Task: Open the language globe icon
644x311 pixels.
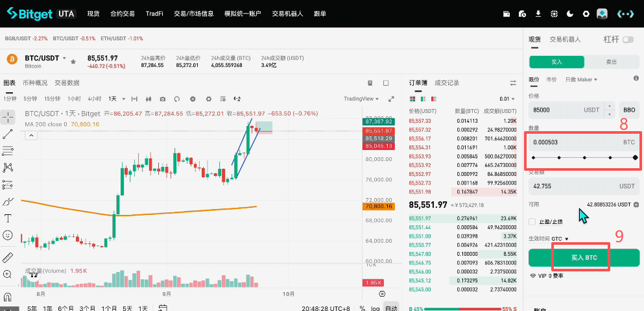Action: [x=554, y=14]
